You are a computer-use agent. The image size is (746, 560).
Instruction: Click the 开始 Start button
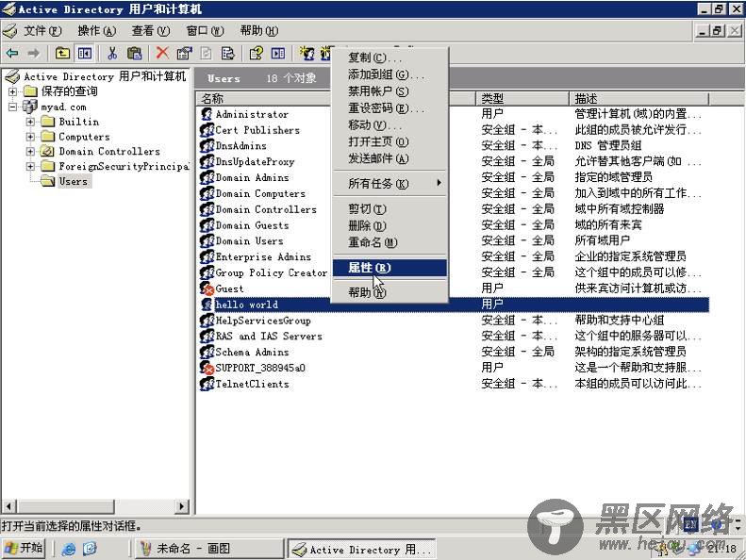click(24, 548)
